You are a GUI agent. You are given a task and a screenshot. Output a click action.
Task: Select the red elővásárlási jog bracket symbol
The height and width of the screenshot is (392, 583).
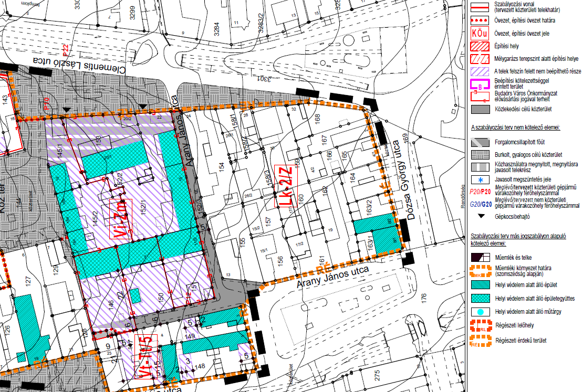[480, 96]
